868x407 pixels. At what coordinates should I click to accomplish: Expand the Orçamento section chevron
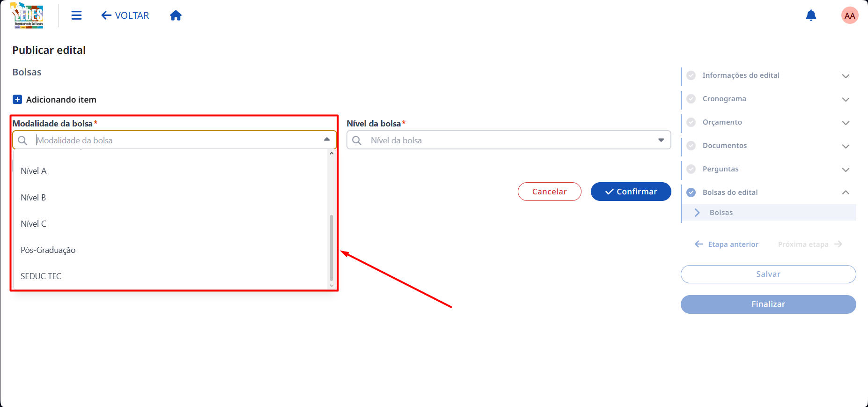click(x=846, y=123)
